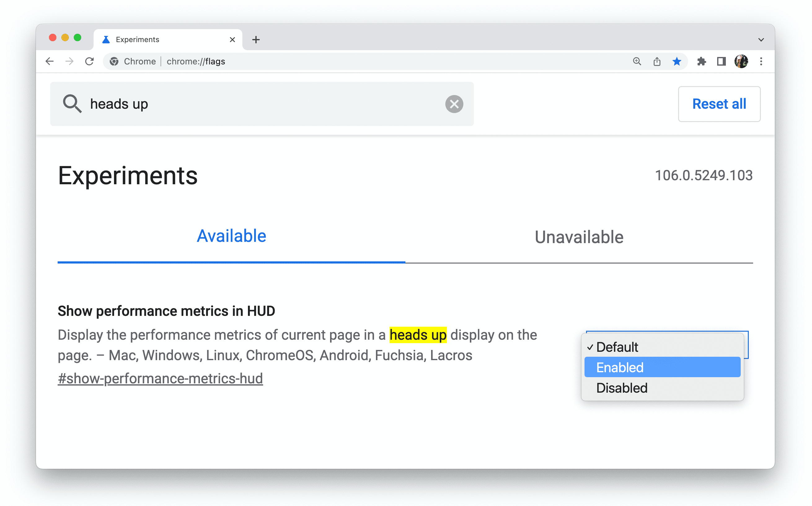Viewport: 812px width, 506px height.
Task: Click Reset all button
Action: click(x=719, y=104)
